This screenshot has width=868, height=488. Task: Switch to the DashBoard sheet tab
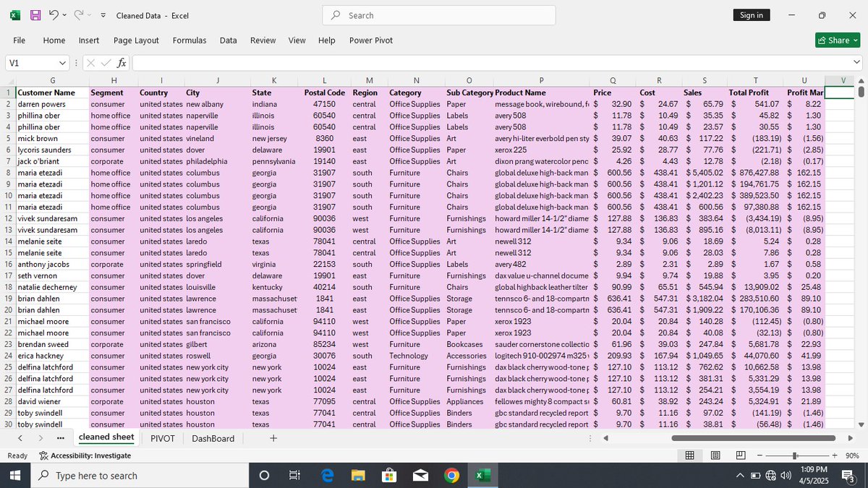tap(213, 438)
